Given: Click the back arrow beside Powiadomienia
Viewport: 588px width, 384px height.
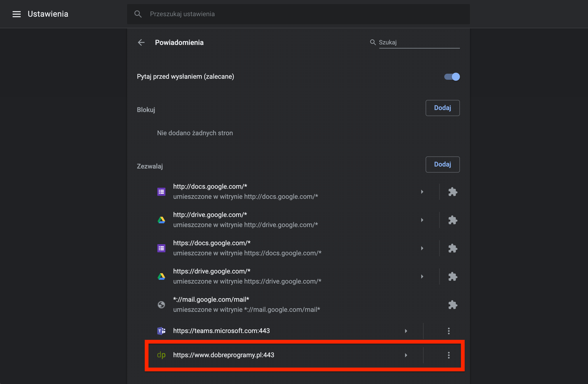Looking at the screenshot, I should [x=141, y=42].
